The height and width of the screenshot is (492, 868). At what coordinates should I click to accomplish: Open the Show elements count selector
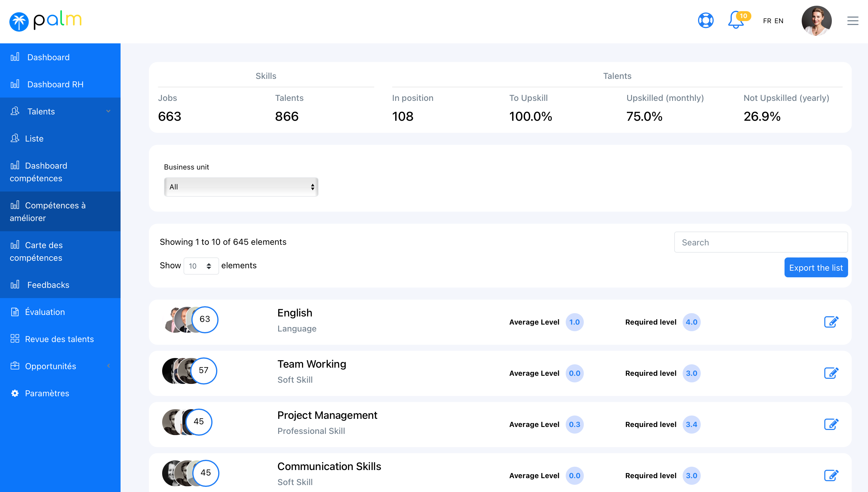(x=201, y=266)
